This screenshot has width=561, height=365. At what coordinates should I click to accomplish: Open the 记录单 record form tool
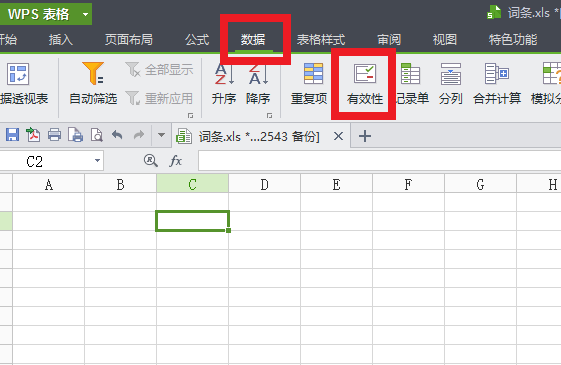(x=411, y=83)
